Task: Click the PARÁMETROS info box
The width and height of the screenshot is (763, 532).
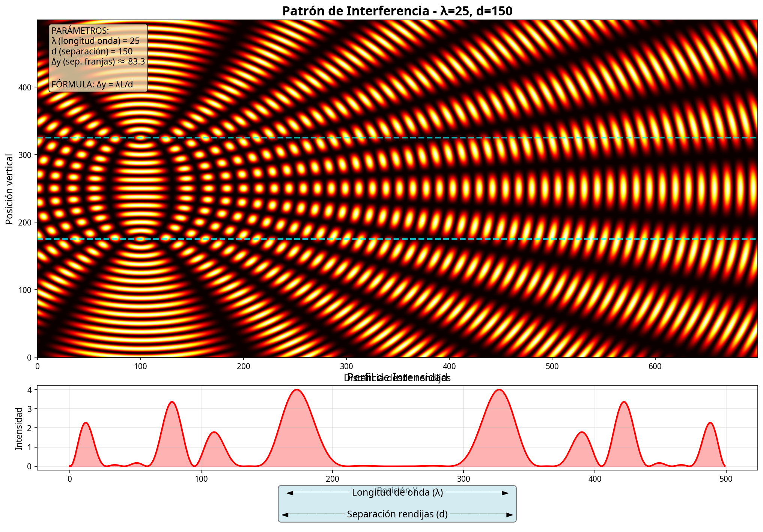Action: click(x=98, y=56)
